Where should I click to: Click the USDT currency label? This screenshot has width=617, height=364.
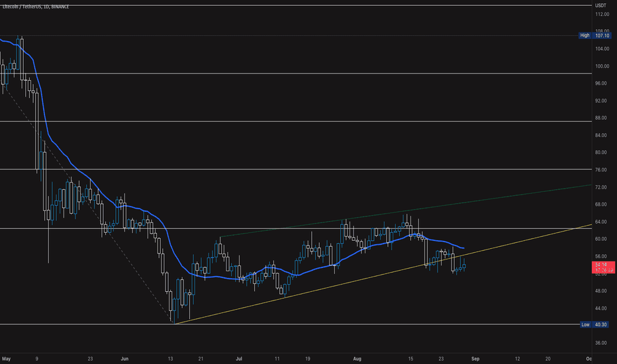[600, 5]
